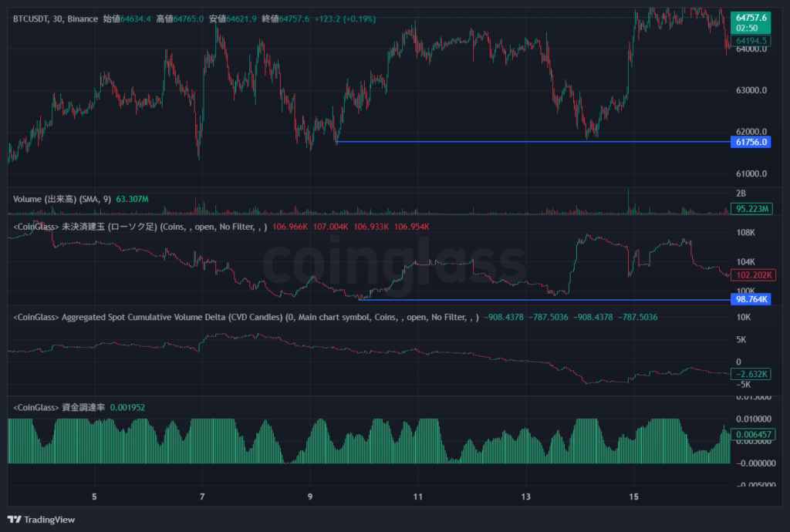790x532 pixels.
Task: Click the 108K axis label
Action: (746, 233)
